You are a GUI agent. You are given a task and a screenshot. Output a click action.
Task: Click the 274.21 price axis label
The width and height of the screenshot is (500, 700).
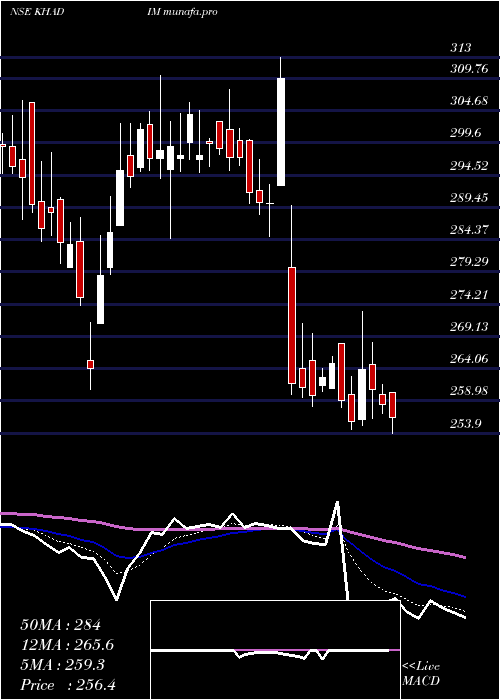[x=469, y=294]
